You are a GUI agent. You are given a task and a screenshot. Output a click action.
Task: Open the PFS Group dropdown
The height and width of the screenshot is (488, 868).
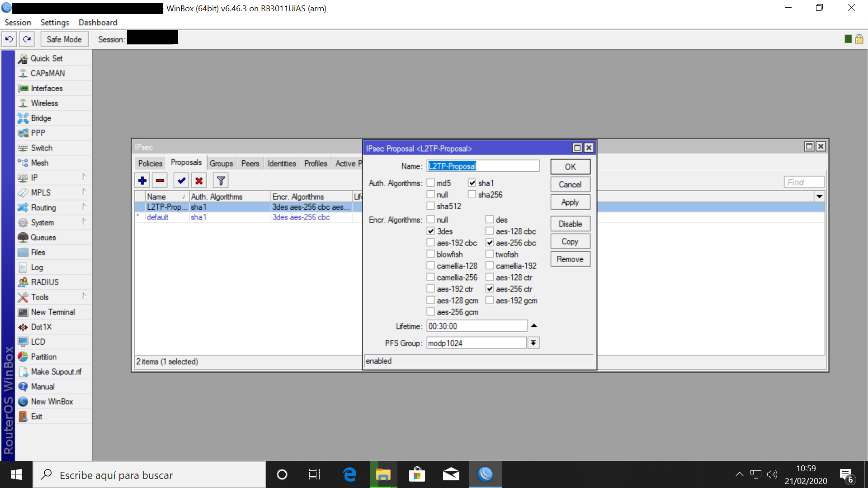tap(533, 343)
